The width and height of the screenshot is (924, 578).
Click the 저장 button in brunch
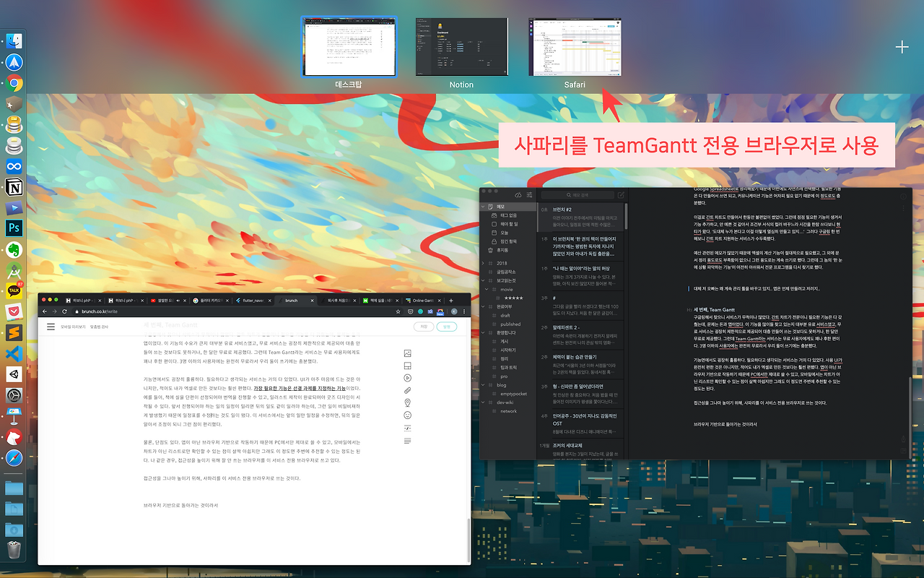(x=424, y=327)
